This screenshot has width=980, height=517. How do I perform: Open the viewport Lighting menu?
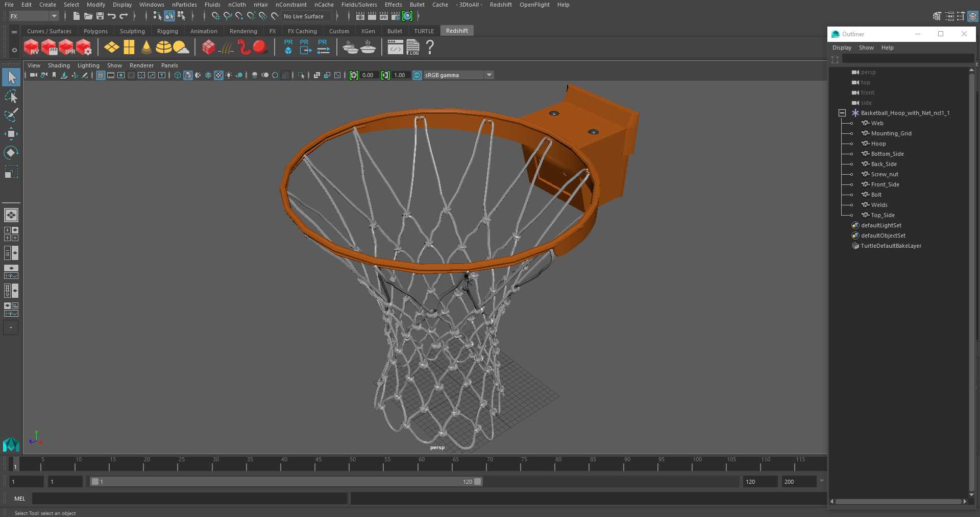88,65
